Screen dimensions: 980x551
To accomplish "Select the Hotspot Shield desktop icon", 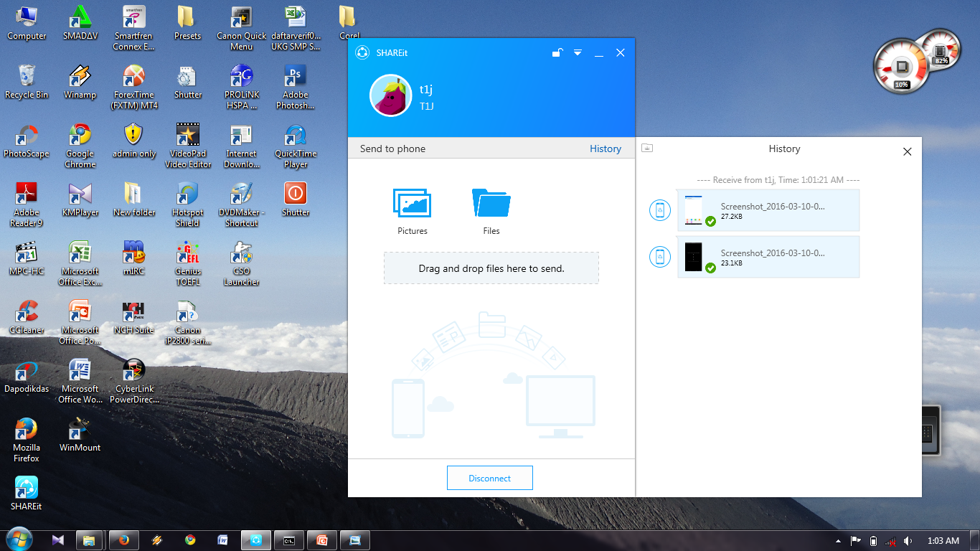I will click(x=187, y=204).
